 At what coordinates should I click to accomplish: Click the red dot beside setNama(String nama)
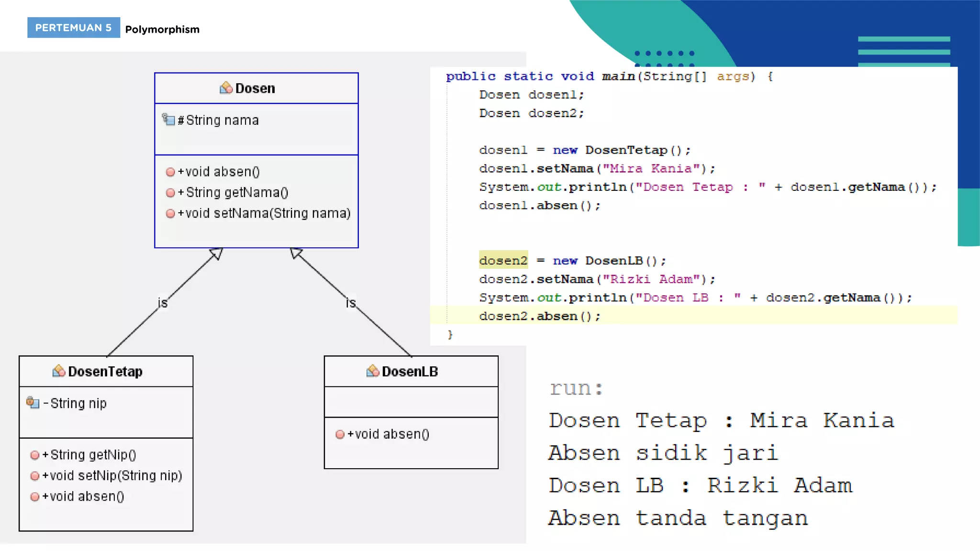170,213
